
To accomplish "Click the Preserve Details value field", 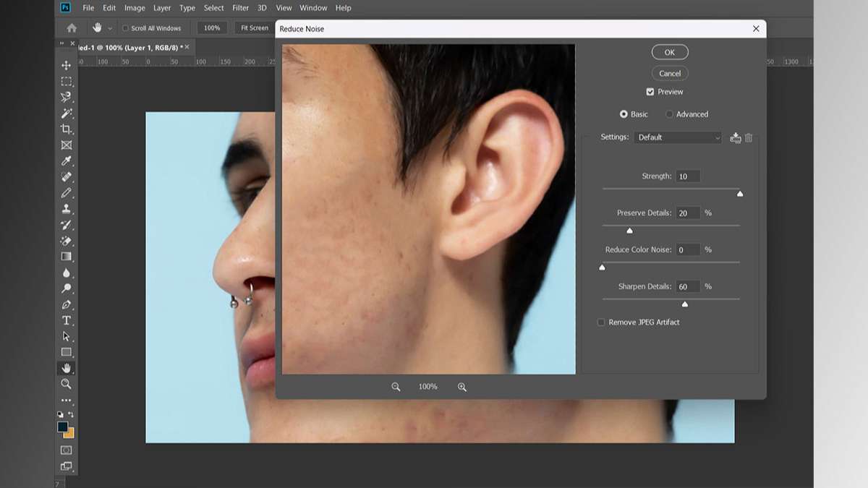I will click(x=688, y=213).
